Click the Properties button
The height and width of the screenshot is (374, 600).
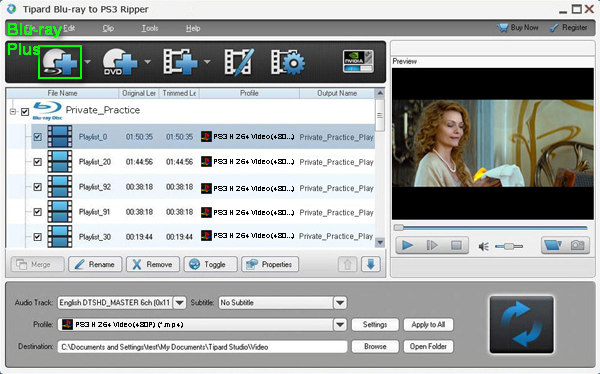click(270, 265)
